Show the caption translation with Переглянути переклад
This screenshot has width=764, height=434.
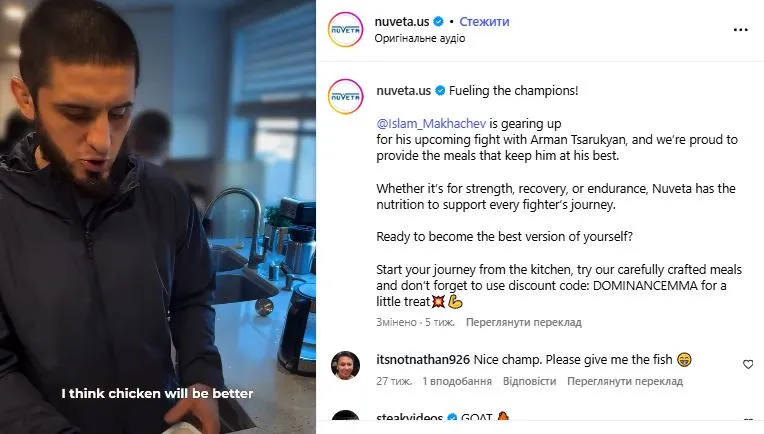pos(523,322)
